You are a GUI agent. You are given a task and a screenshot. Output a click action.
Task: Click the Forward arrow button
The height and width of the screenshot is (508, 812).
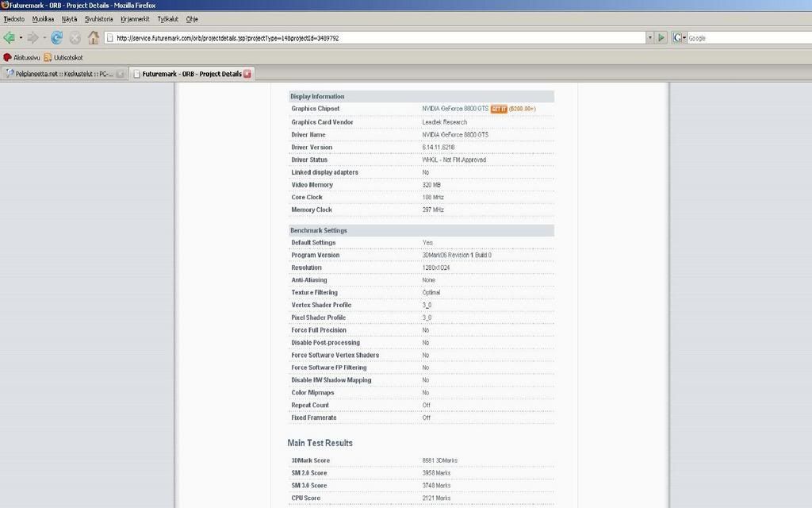pos(33,37)
